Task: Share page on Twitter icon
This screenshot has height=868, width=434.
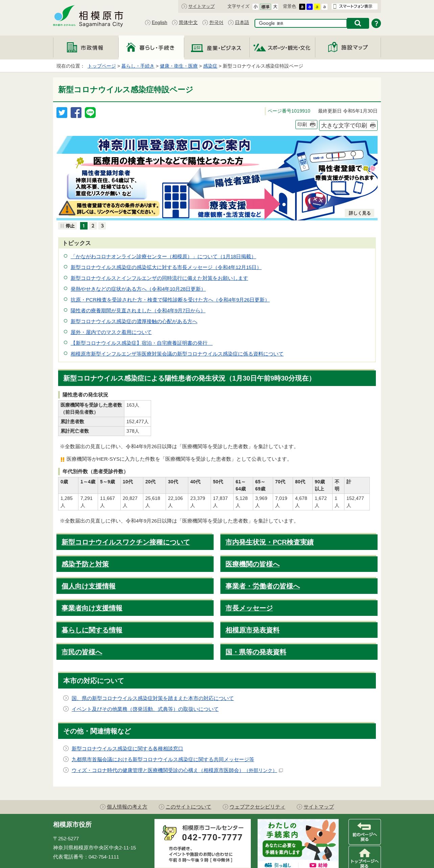Action: point(62,113)
